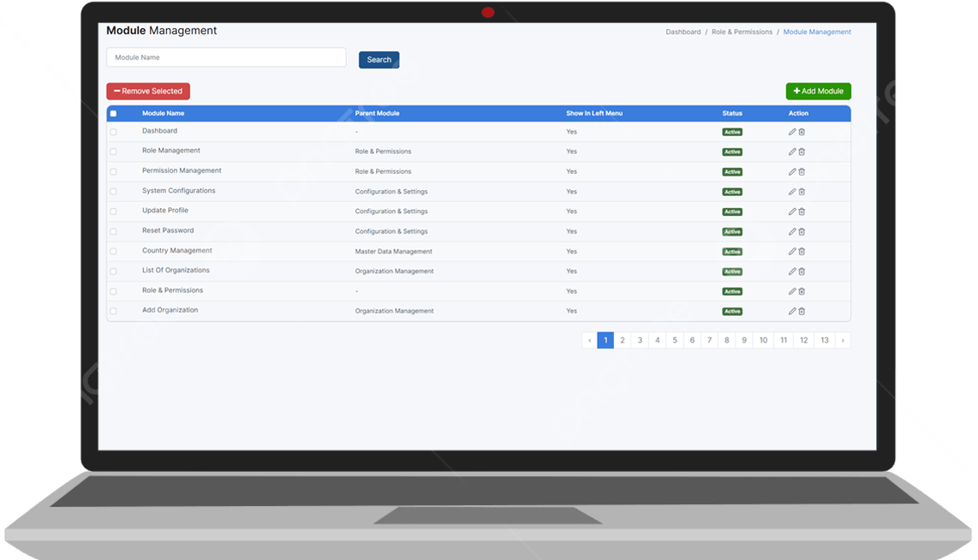Edit the Permission Management row
This screenshot has height=560, width=978.
(x=792, y=171)
